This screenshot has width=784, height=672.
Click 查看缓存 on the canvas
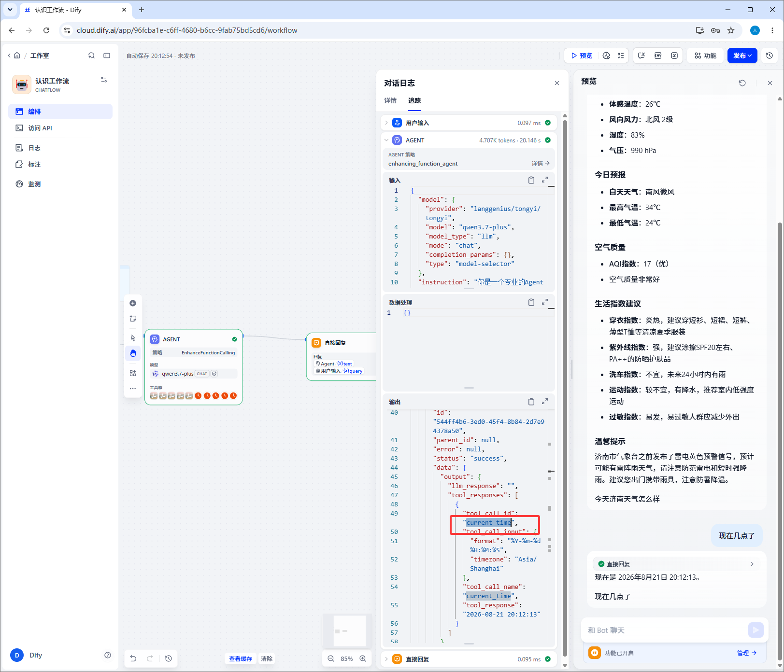point(241,658)
